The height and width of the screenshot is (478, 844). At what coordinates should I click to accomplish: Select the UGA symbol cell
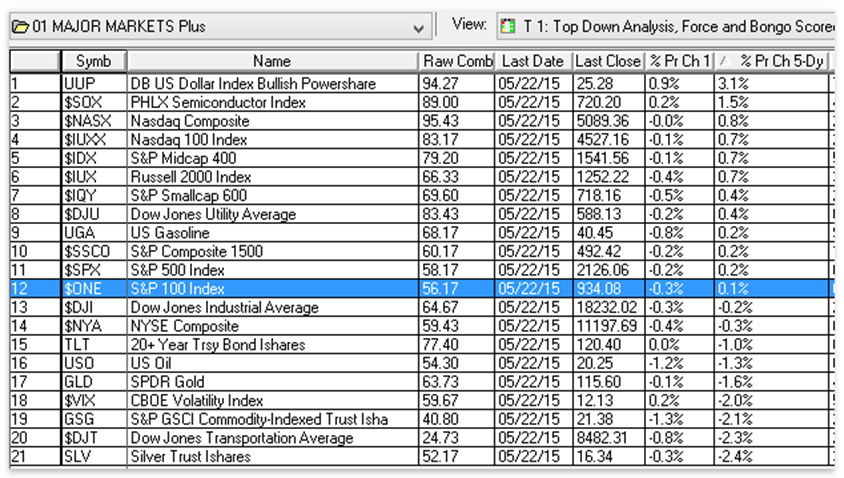pyautogui.click(x=94, y=233)
